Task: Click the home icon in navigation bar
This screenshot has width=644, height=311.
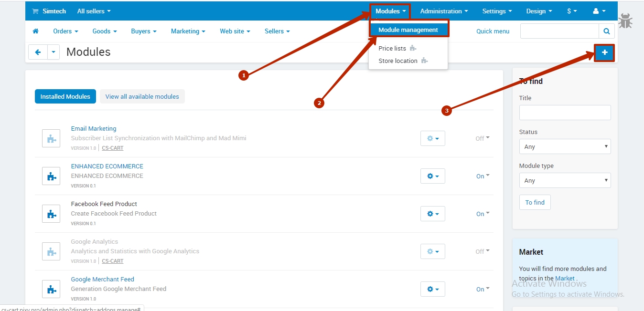Action: (35, 31)
